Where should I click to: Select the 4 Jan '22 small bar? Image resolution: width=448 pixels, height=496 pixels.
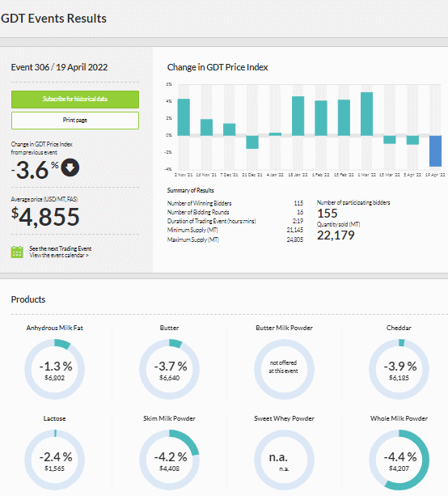[275, 134]
